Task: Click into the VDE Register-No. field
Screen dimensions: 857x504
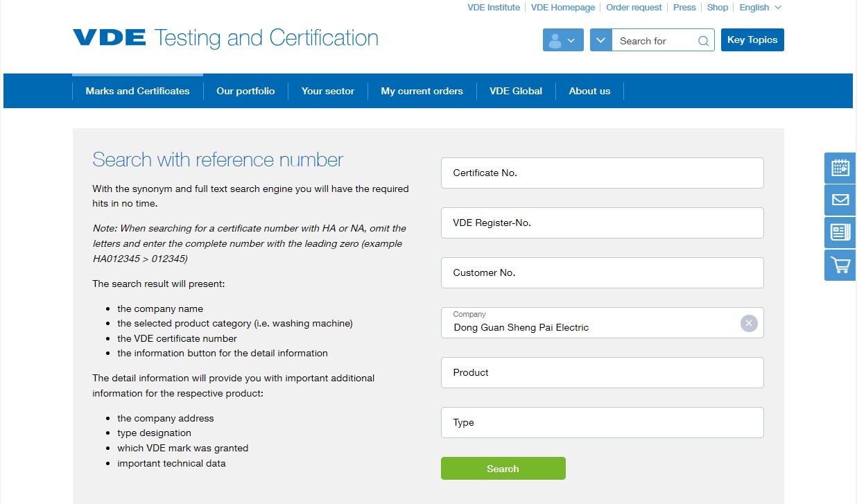Action: point(602,223)
